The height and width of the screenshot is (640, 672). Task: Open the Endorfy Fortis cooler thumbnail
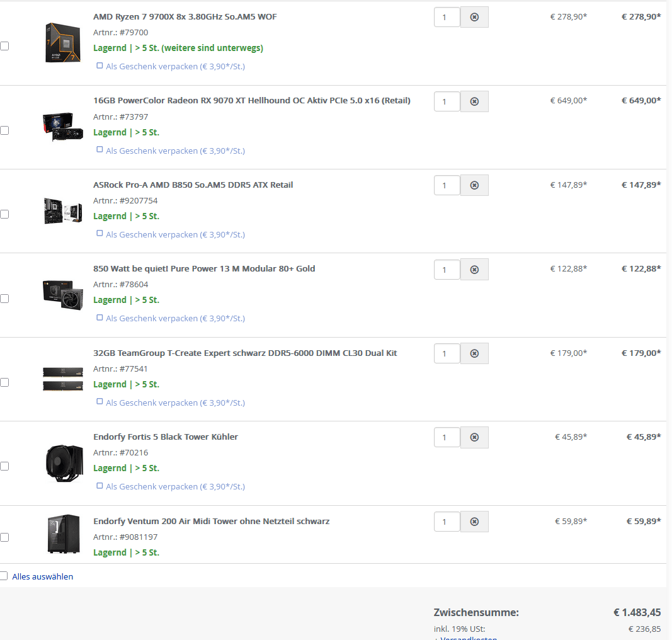pyautogui.click(x=64, y=464)
